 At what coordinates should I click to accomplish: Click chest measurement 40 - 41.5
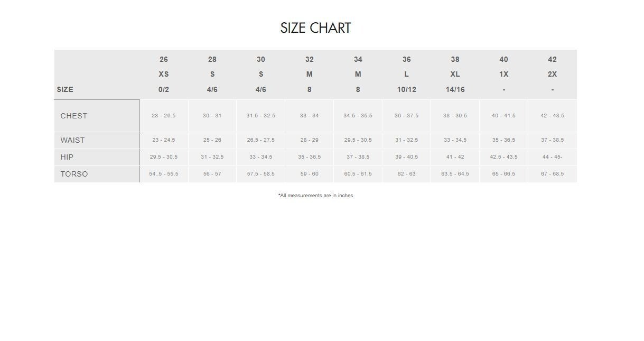503,116
